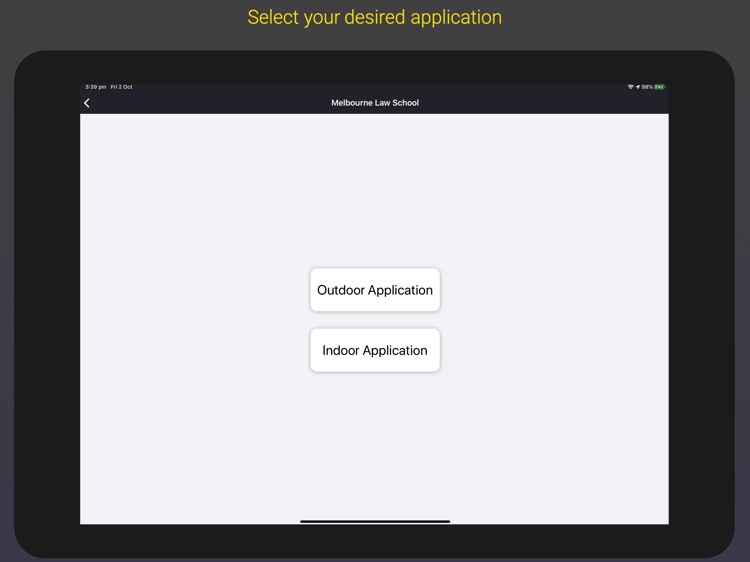Viewport: 750px width, 562px height.
Task: Choose the Outdoor Application button
Action: (x=375, y=290)
